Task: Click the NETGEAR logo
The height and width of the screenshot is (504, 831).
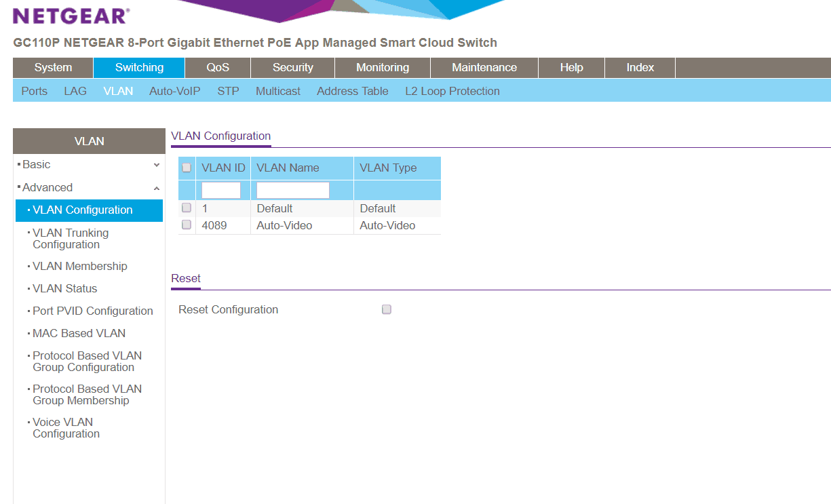Action: tap(71, 16)
